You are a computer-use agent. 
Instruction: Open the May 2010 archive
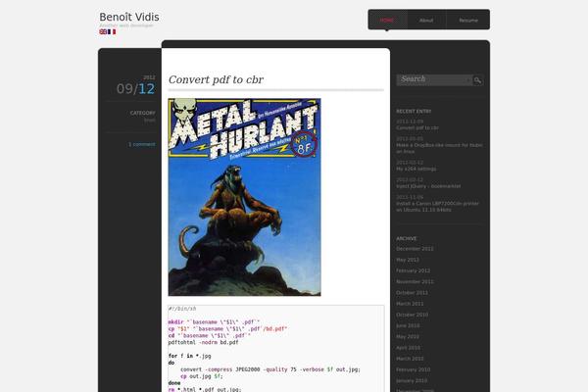pos(408,336)
